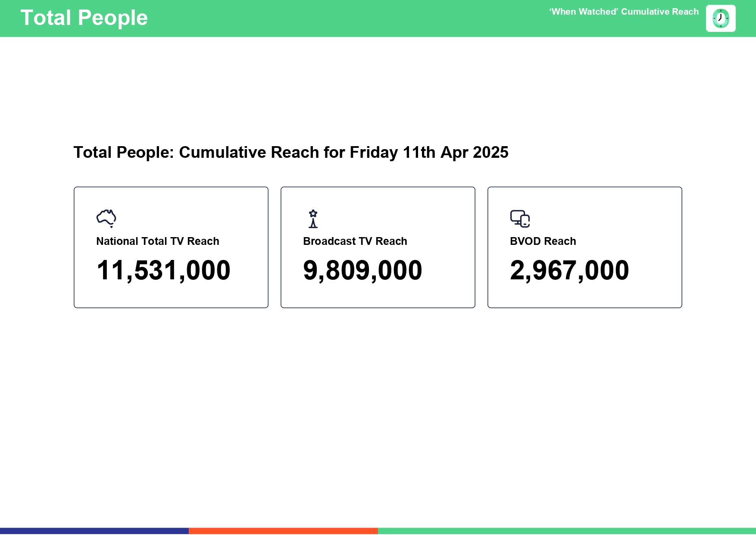Click the 11,531,000 reach figure
Screen dimensions: 756x535
163,271
